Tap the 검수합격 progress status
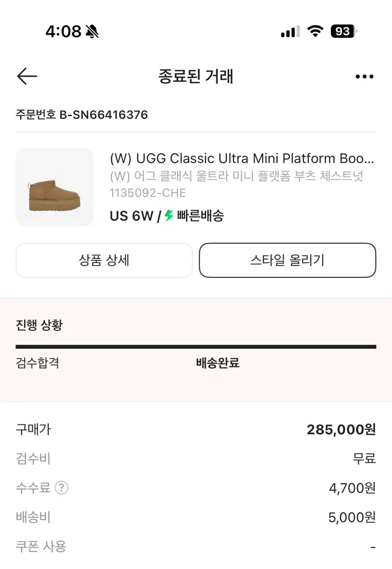Image resolution: width=392 pixels, height=569 pixels. [x=37, y=363]
